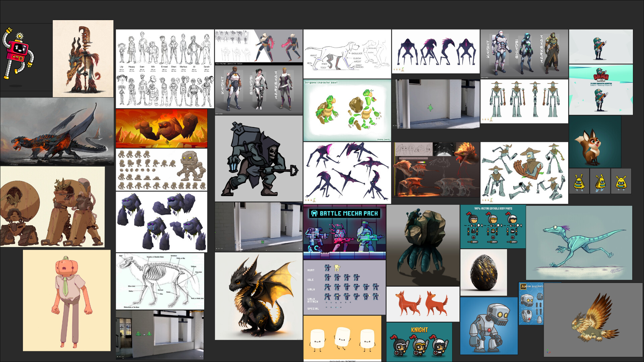This screenshot has width=644, height=362.
Task: Open the Battle Mecha Pack image
Action: (344, 232)
